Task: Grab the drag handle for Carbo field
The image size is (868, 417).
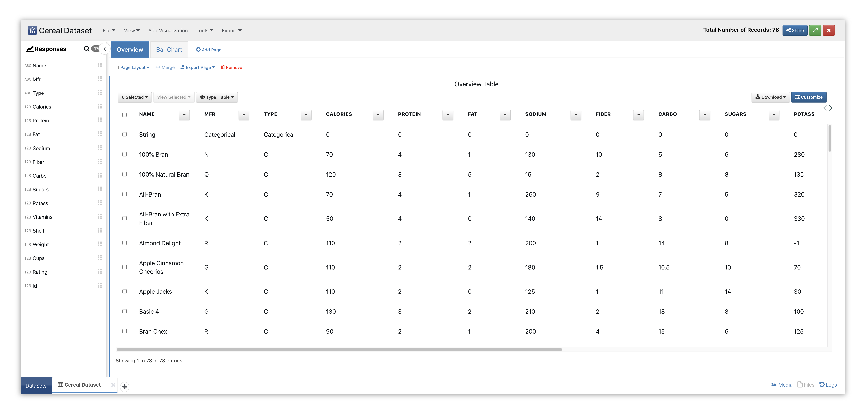Action: tap(100, 175)
